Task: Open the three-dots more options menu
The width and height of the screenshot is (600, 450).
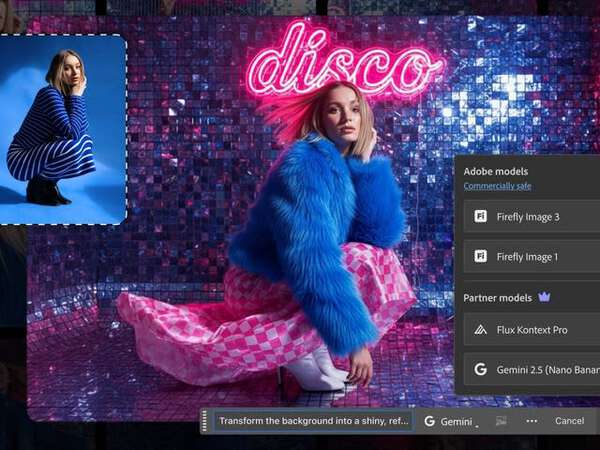Action: 532,421
